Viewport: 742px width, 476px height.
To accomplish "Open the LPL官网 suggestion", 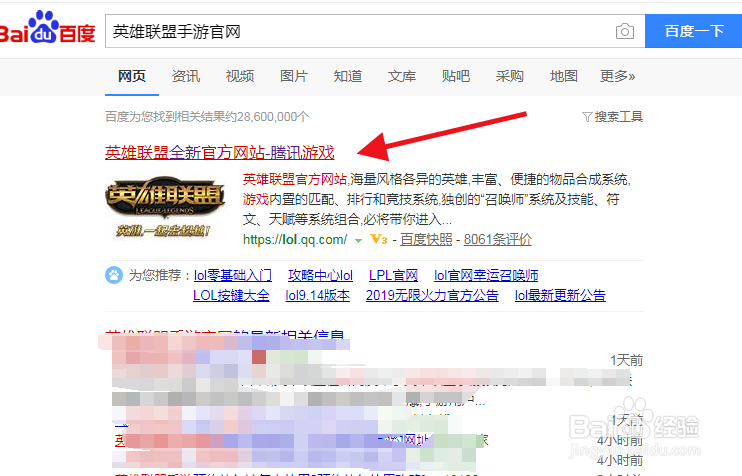I will pyautogui.click(x=393, y=275).
